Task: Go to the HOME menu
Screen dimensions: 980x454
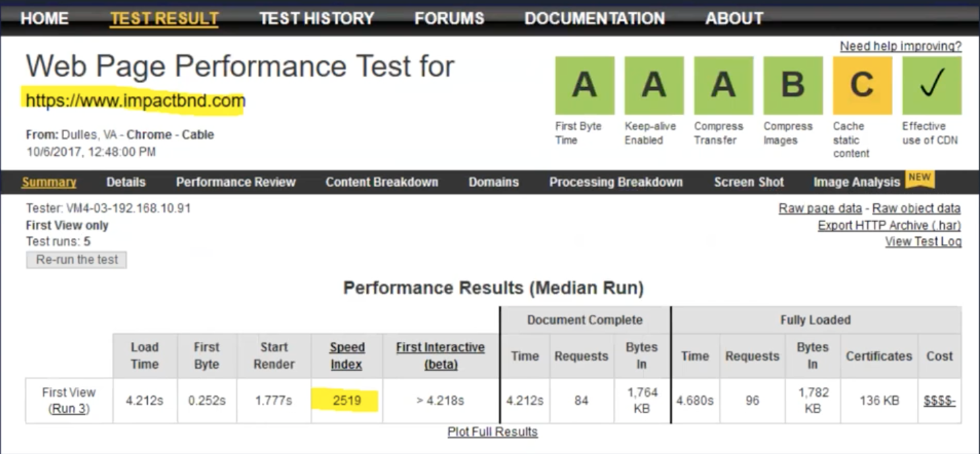Action: pyautogui.click(x=45, y=18)
